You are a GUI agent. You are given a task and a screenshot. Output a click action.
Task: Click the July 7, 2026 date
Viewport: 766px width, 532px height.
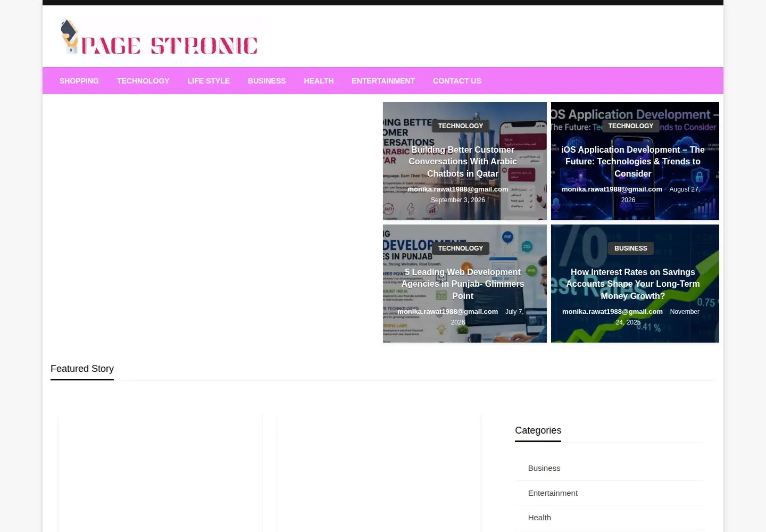[514, 312]
